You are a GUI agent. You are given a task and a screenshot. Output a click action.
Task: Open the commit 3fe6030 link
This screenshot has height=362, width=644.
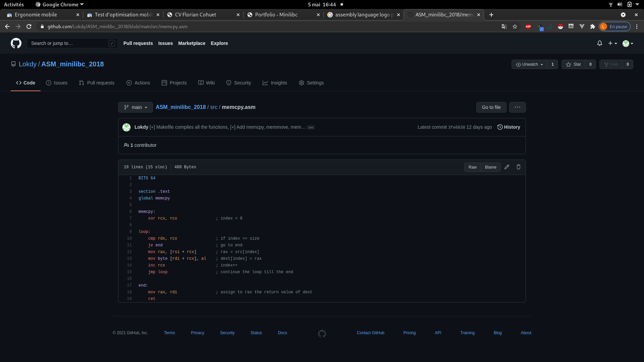click(457, 127)
